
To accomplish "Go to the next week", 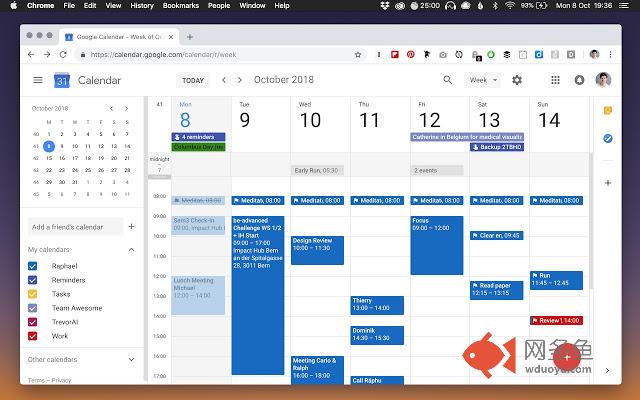I will [x=240, y=80].
